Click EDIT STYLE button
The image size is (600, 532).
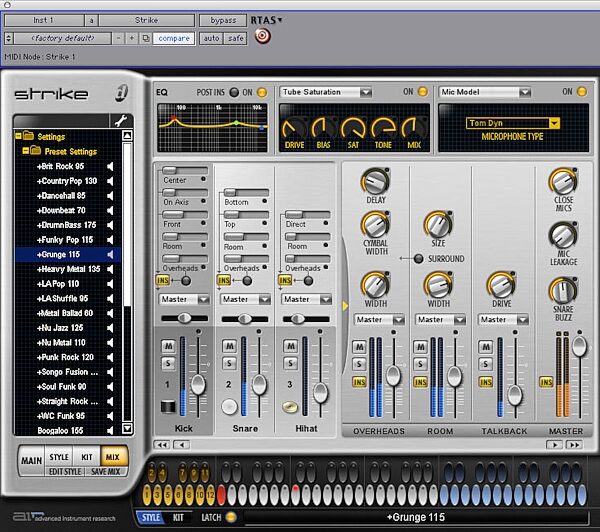tap(65, 472)
